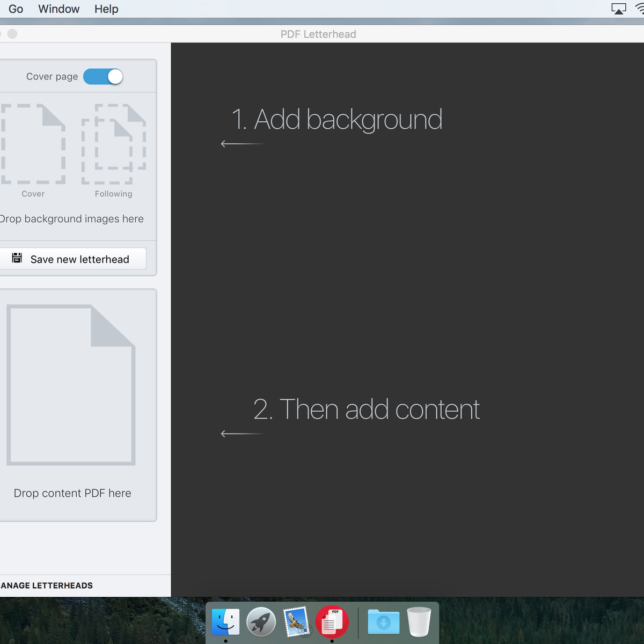Screen dimensions: 644x644
Task: Open the Go menu
Action: [x=16, y=9]
